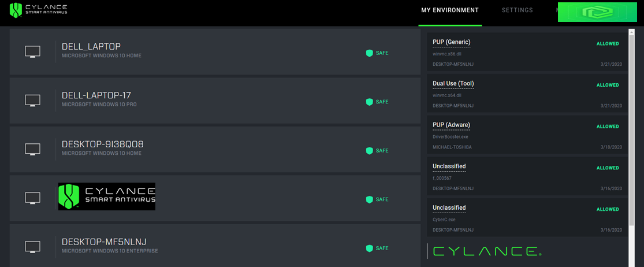Open the Dual Use (Tool) threat link
Image resolution: width=644 pixels, height=267 pixels.
[453, 84]
